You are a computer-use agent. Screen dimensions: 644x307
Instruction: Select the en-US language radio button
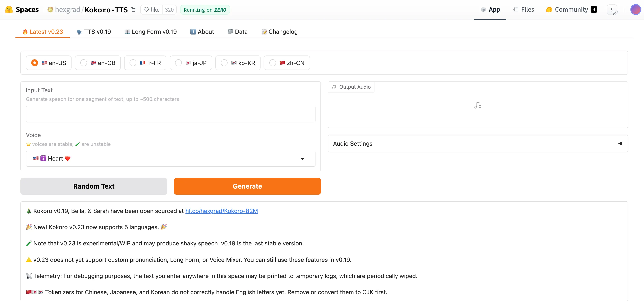(x=34, y=63)
